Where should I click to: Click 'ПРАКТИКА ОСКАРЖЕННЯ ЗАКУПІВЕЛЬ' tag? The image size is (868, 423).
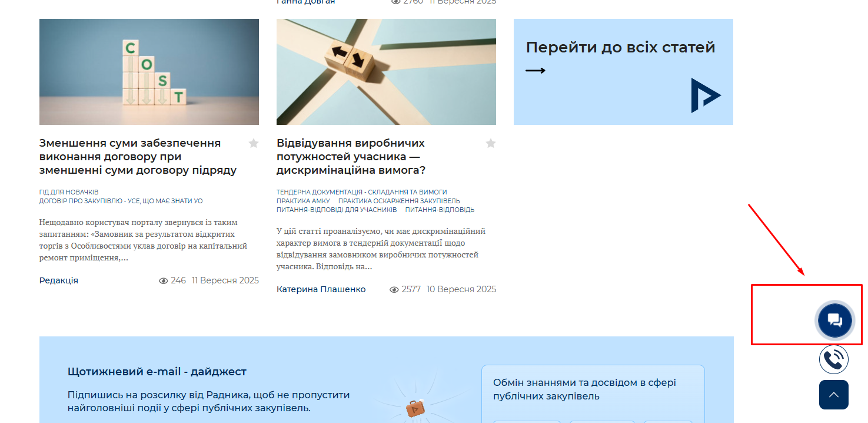pos(399,201)
